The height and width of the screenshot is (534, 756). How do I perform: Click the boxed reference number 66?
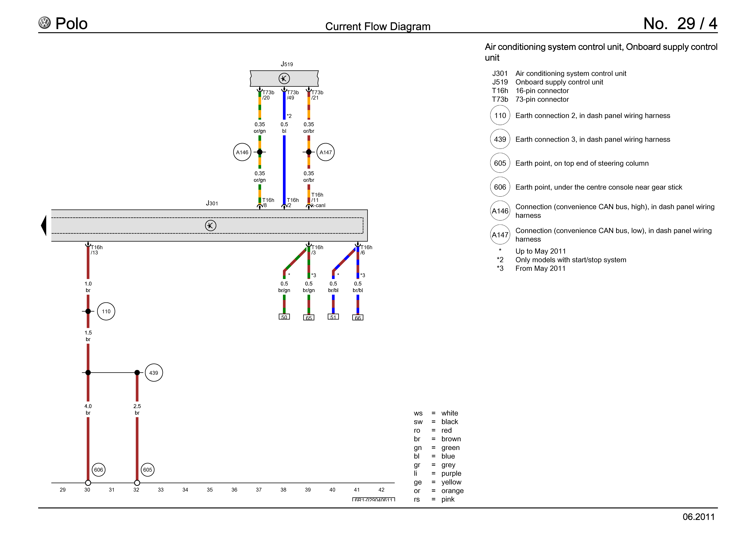(358, 318)
